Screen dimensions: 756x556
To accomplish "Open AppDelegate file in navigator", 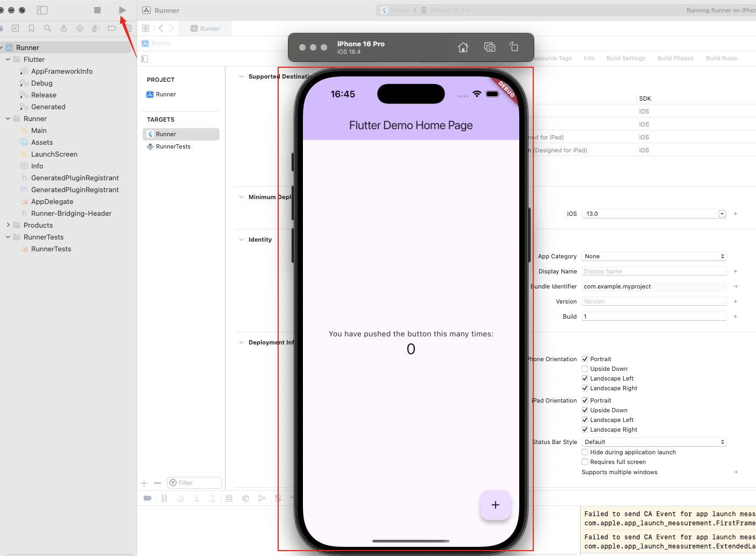I will pos(52,201).
